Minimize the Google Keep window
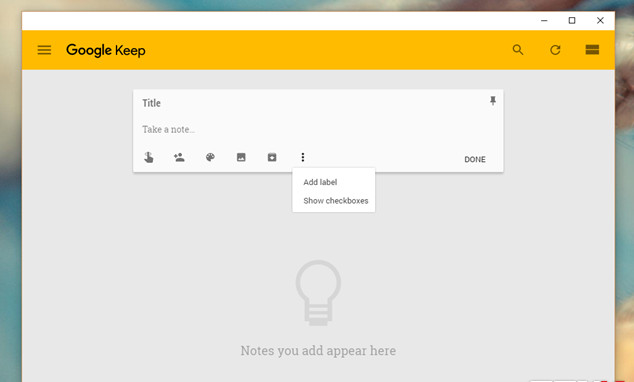 click(x=544, y=21)
